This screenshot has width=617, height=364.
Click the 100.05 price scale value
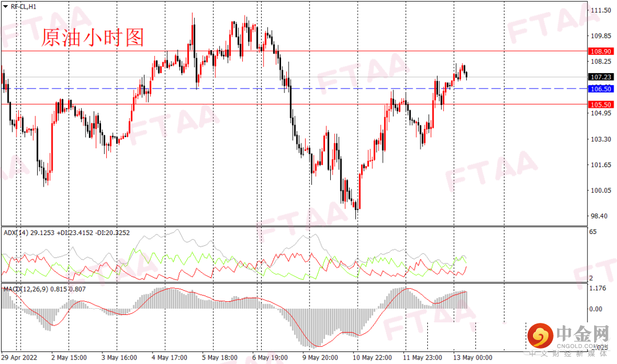tap(601, 191)
